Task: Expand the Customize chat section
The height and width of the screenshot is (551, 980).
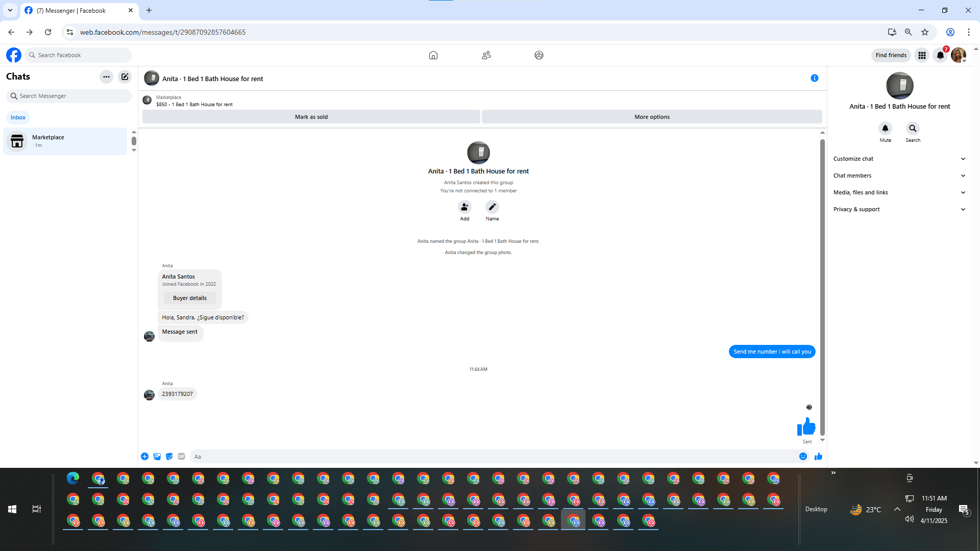Action: coord(899,159)
